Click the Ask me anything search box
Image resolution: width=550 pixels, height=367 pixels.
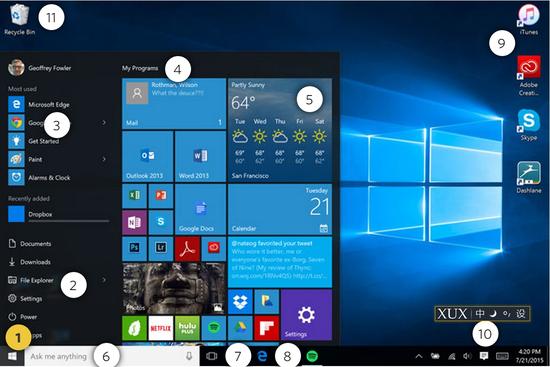point(112,356)
